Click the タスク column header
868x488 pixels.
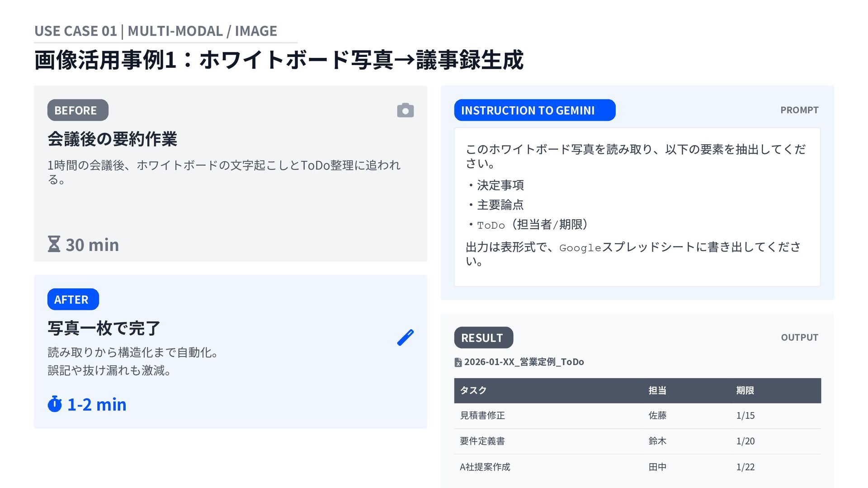click(x=473, y=390)
